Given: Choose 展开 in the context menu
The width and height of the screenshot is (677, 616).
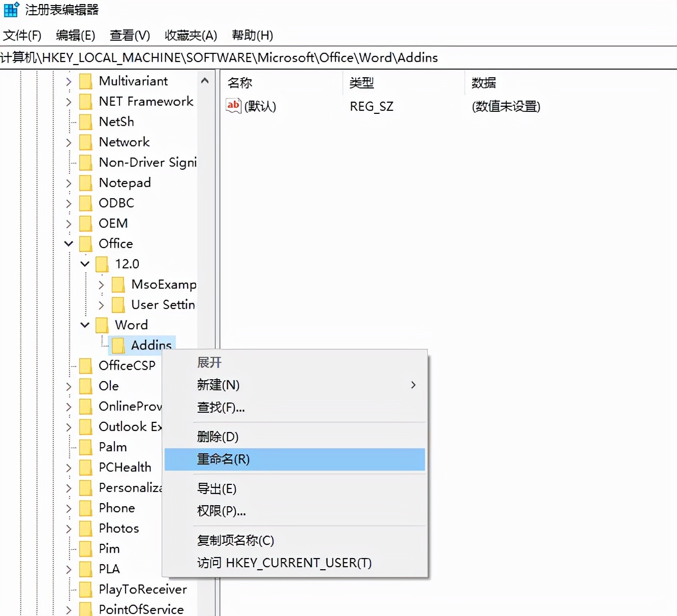Looking at the screenshot, I should pyautogui.click(x=295, y=362).
